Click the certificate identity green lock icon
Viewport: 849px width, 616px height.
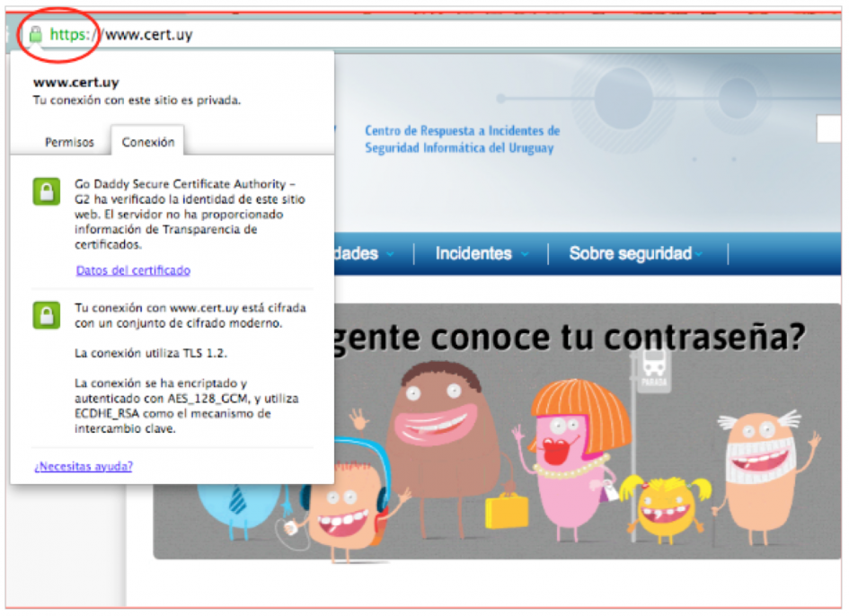[47, 191]
